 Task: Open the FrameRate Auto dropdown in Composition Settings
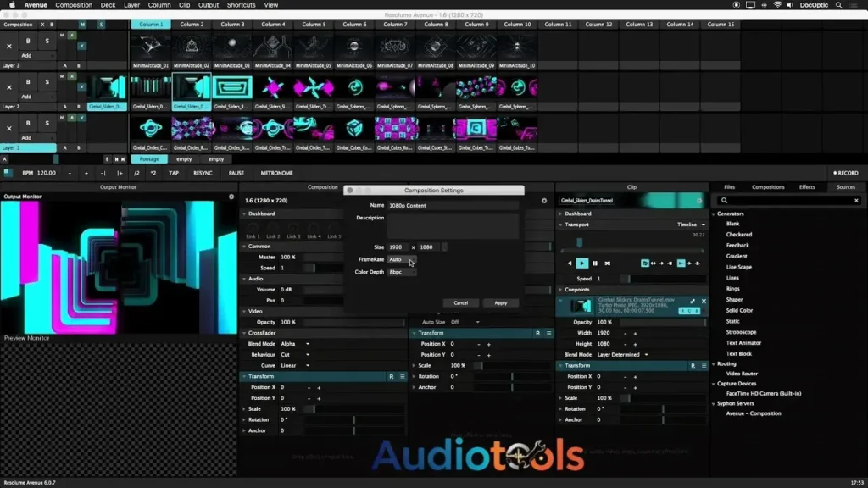pyautogui.click(x=398, y=260)
